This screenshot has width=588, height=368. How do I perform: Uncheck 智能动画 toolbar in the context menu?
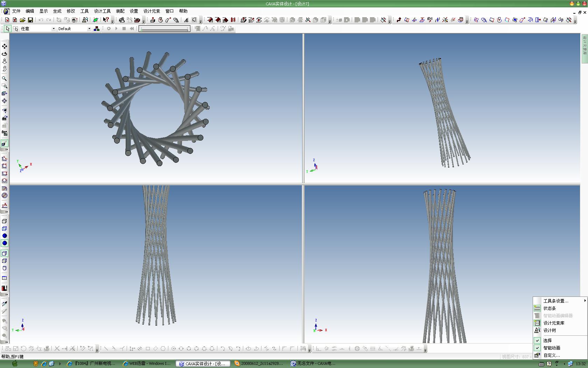pyautogui.click(x=560, y=348)
